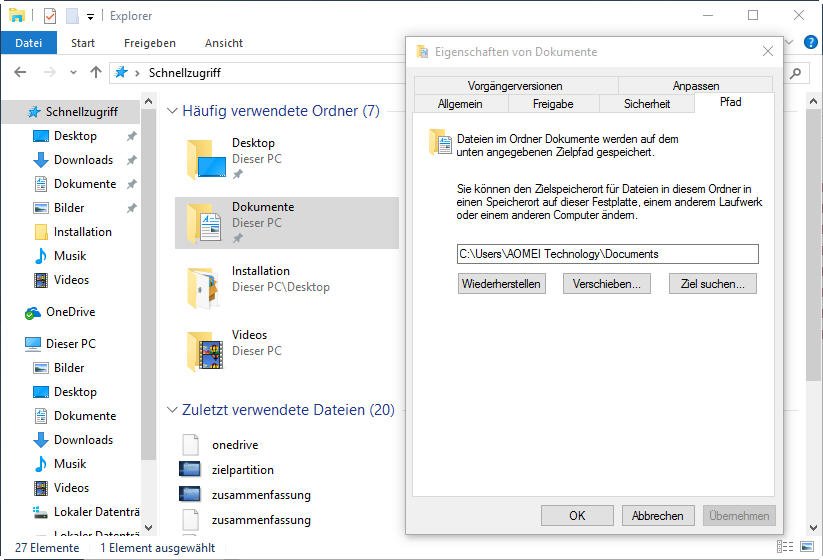823x560 pixels.
Task: Open the Videos folder in frequent folders
Action: [x=202, y=351]
